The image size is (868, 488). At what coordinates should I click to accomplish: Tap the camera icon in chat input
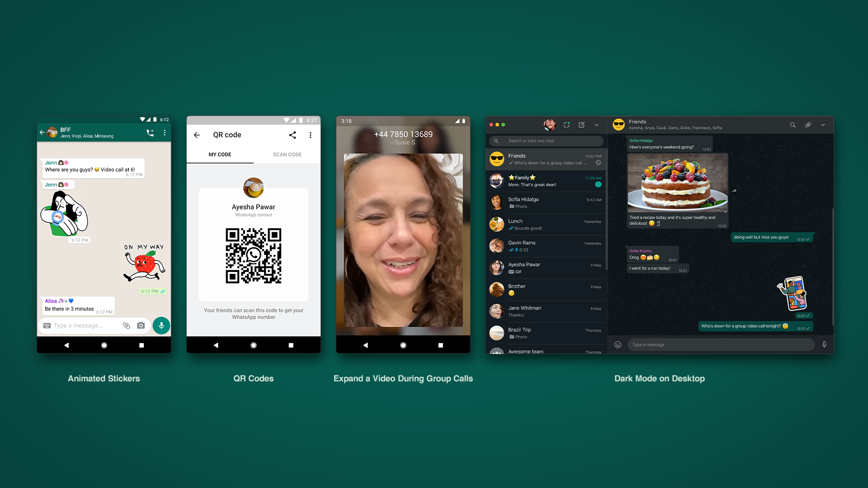(142, 325)
